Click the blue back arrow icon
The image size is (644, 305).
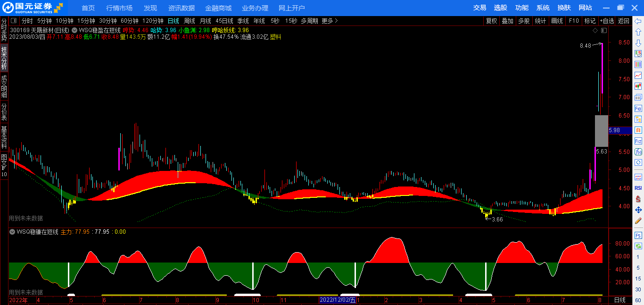click(x=638, y=21)
